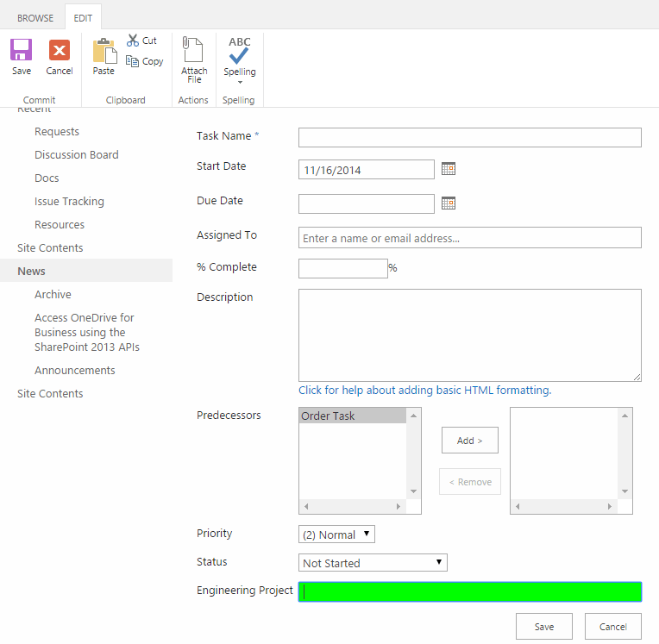Viewport: 659px width, 644px height.
Task: Click the Attach File paperclip icon
Action: [x=193, y=49]
